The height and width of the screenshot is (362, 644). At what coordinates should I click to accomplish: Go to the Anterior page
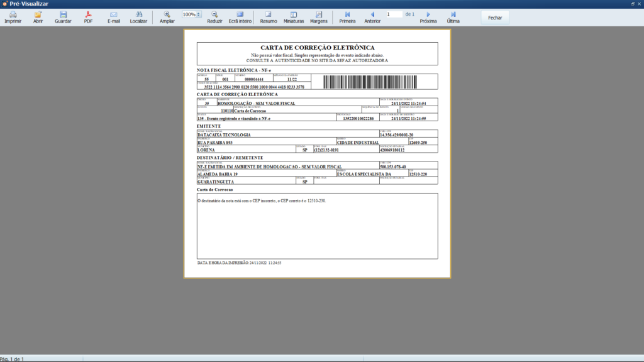[372, 17]
